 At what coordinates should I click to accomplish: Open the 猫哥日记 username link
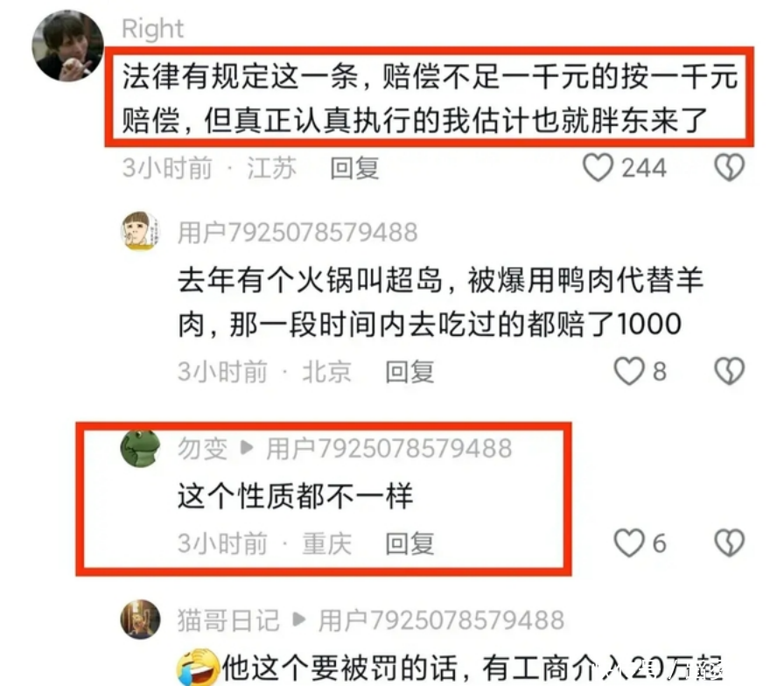tap(228, 620)
